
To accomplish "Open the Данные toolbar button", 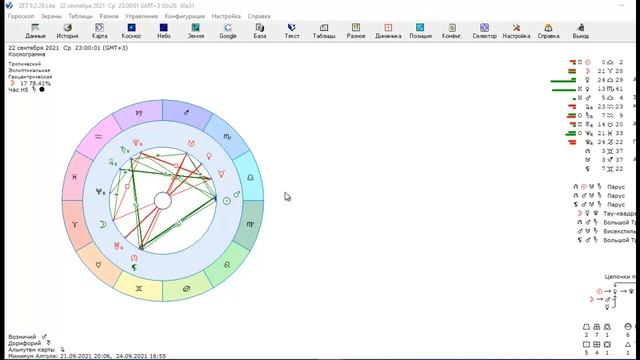I will click(35, 31).
